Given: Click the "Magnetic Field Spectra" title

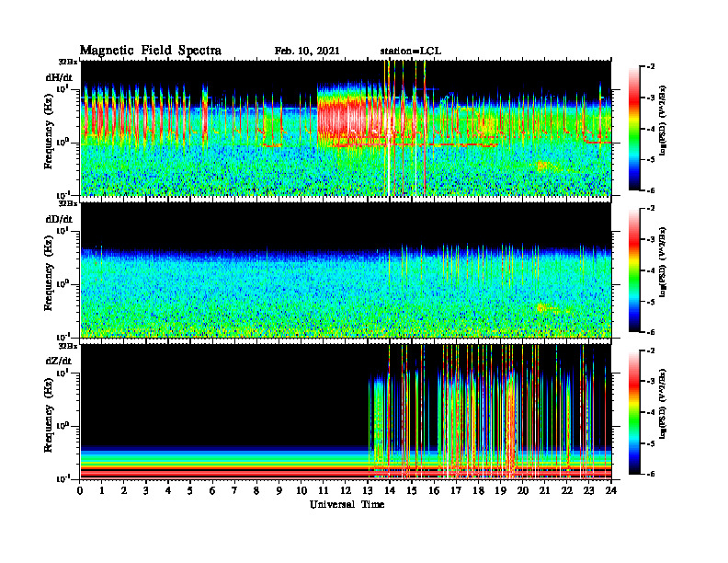Looking at the screenshot, I should coord(151,51).
